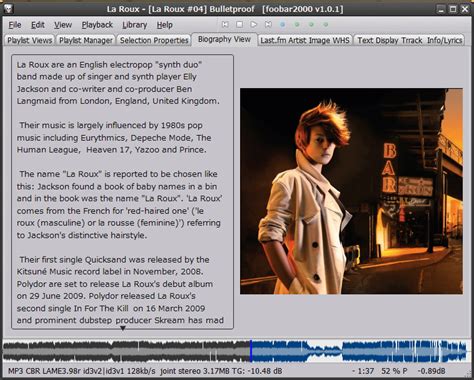The width and height of the screenshot is (474, 380).
Task: Click the paragraph starting 'Their music is largely influenced'
Action: tap(114, 138)
